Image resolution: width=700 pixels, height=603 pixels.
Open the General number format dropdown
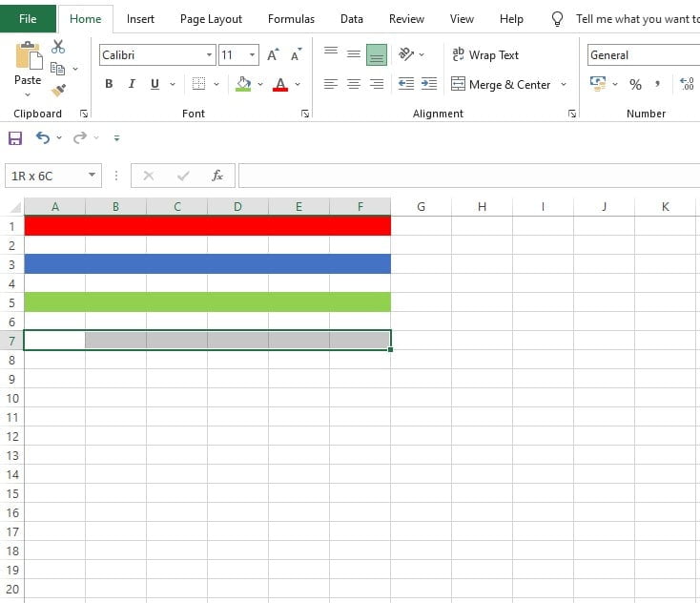[644, 55]
